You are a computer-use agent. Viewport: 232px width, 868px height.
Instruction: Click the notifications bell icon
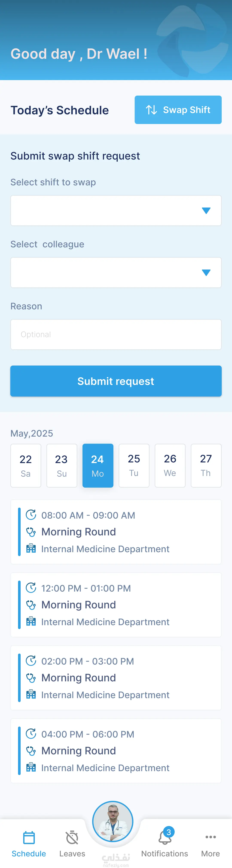coord(165,838)
